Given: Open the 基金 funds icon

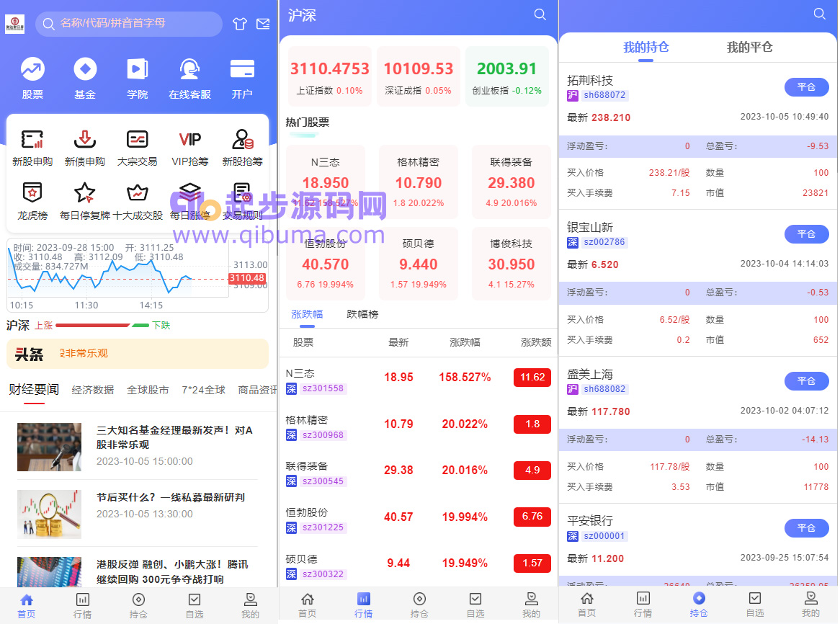Looking at the screenshot, I should (85, 69).
